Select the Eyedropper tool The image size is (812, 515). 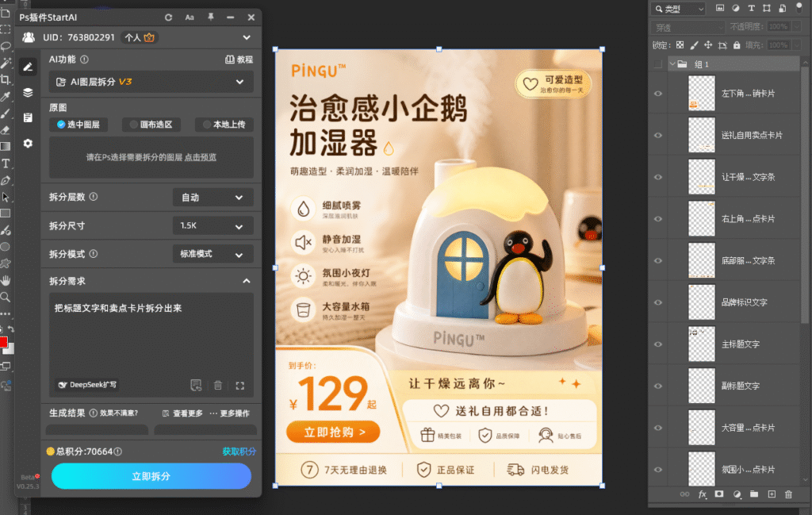point(6,96)
